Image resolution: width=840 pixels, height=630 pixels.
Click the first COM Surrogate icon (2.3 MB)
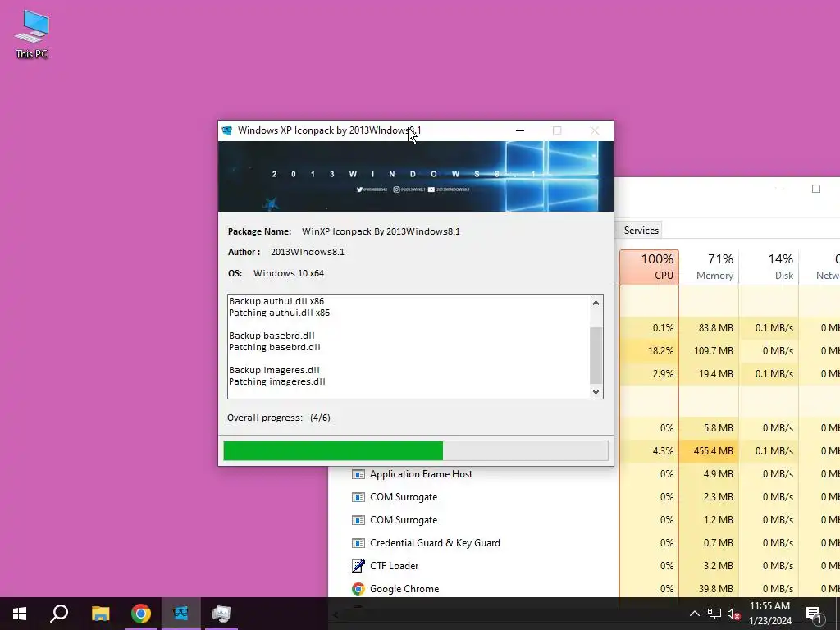(358, 497)
